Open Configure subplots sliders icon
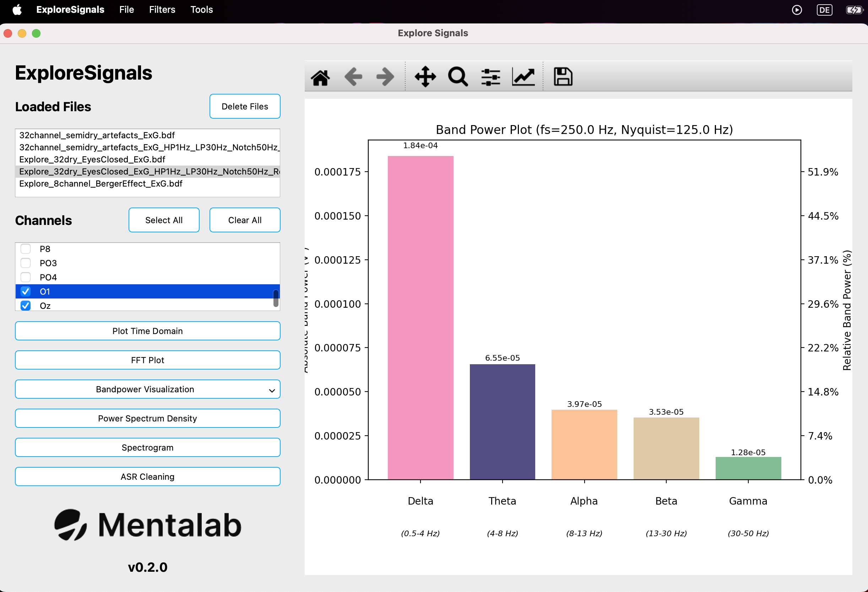 pyautogui.click(x=490, y=77)
